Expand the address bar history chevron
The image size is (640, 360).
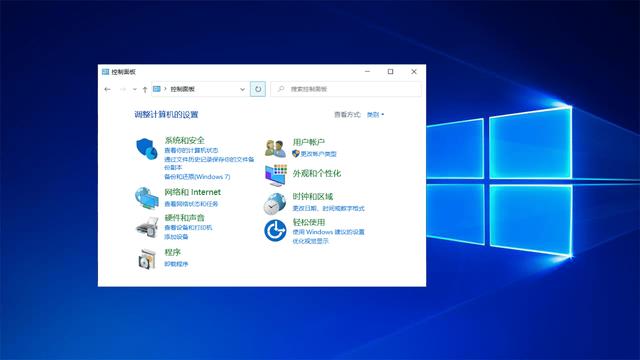click(x=242, y=89)
